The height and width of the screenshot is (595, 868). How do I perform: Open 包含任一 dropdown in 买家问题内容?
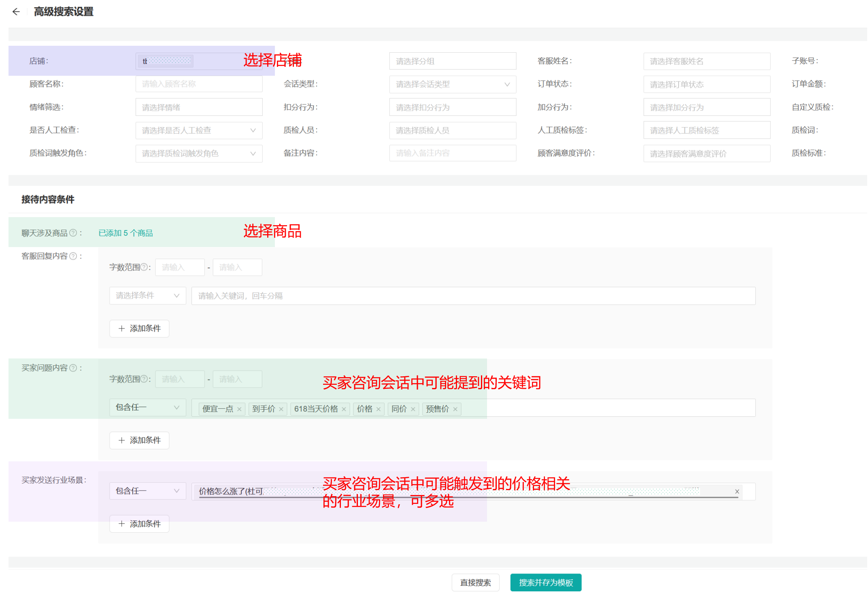click(x=147, y=407)
